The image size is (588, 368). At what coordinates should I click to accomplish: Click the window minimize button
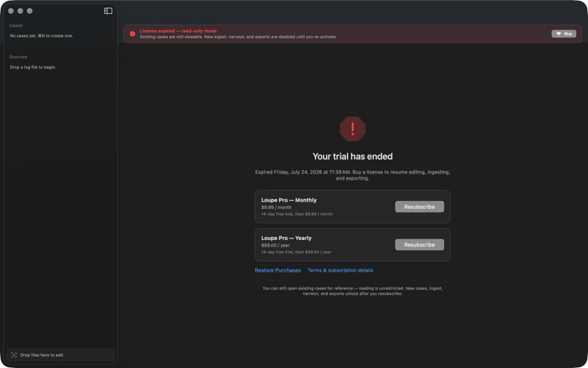(x=21, y=11)
